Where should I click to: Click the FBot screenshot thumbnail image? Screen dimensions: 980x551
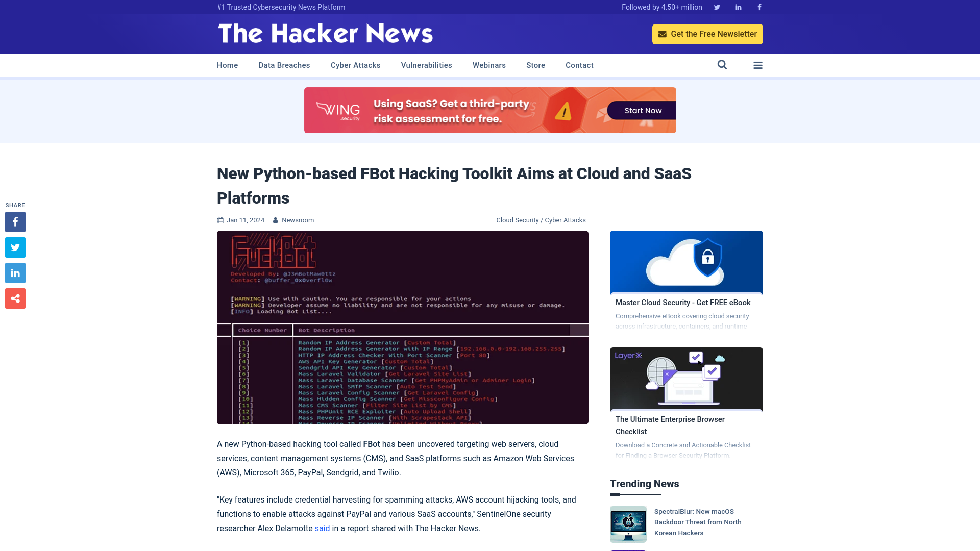click(403, 327)
